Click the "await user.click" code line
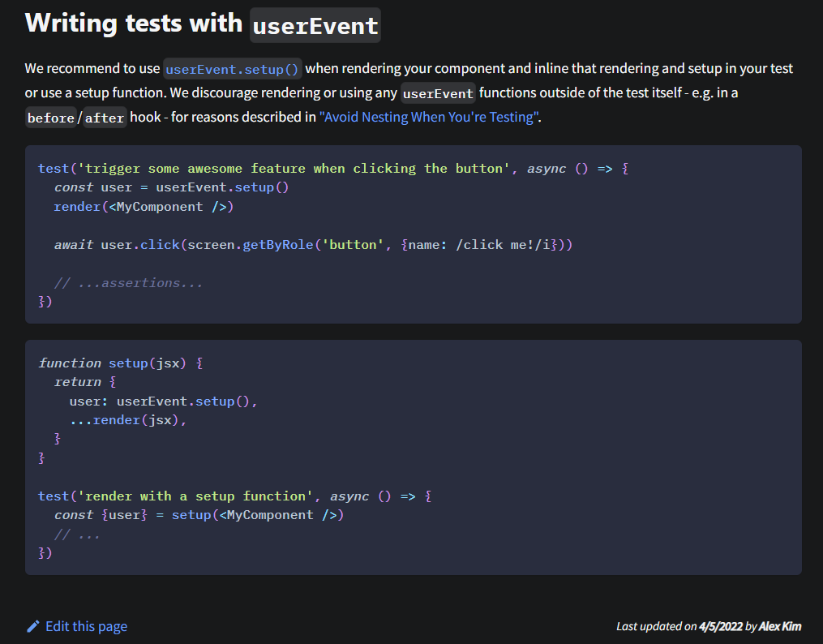The width and height of the screenshot is (823, 644). click(313, 245)
